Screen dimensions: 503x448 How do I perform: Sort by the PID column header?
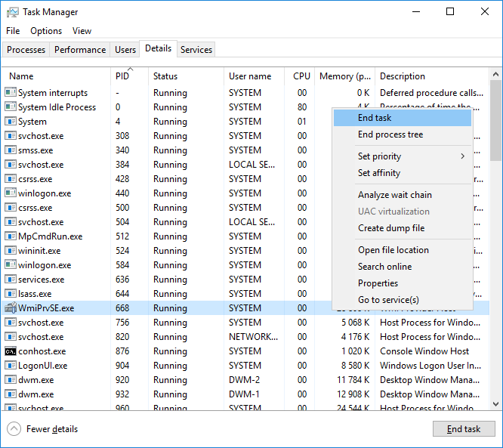(x=130, y=76)
